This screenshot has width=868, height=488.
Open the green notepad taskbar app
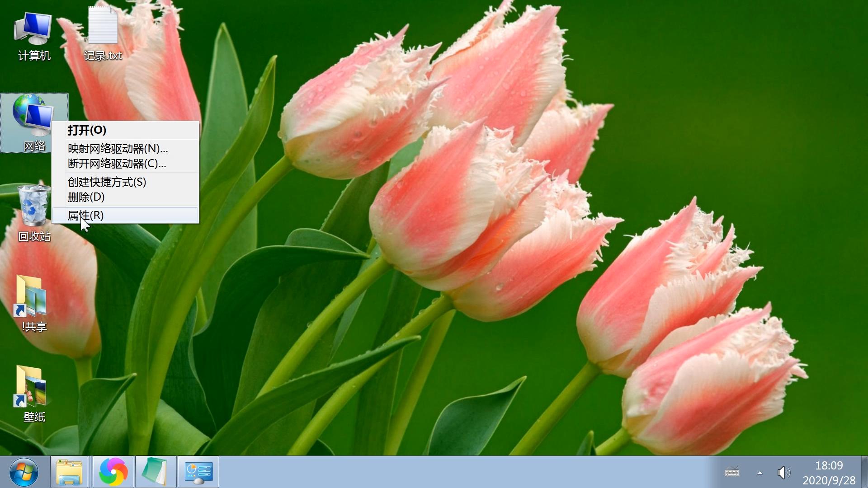coord(156,472)
